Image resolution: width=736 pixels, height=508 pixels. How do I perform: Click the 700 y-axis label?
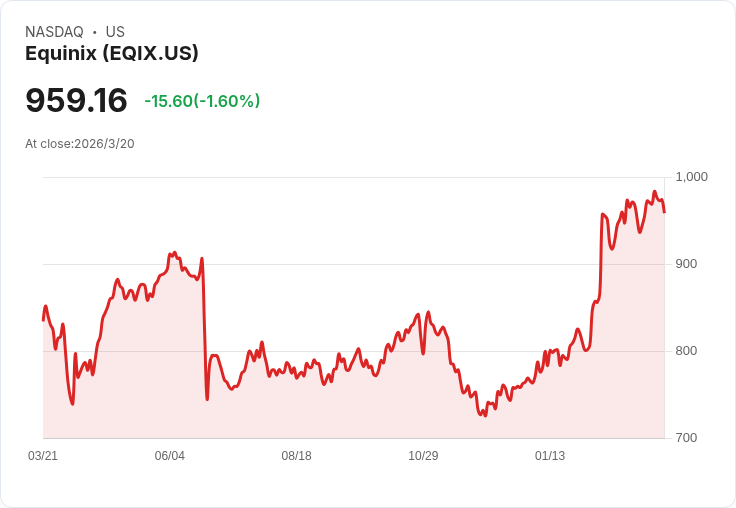686,438
